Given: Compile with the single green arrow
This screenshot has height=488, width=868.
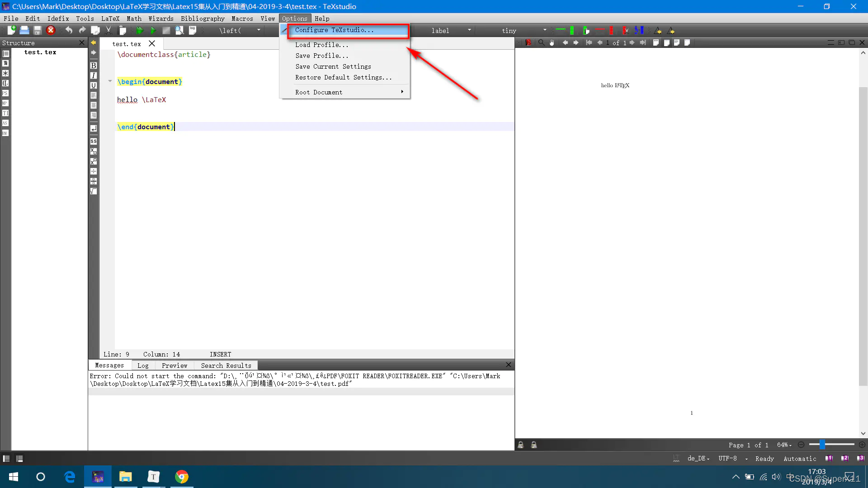Looking at the screenshot, I should (x=153, y=30).
